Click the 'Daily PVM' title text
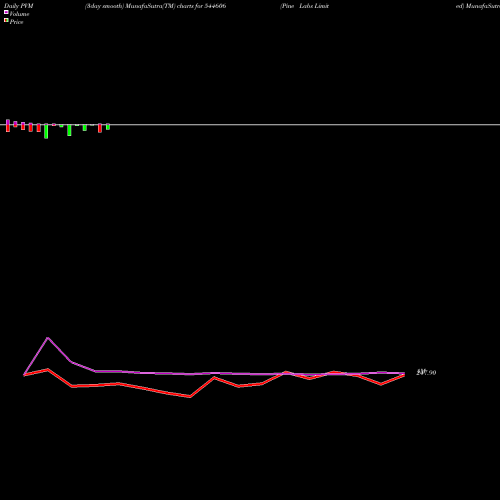 [19, 6]
